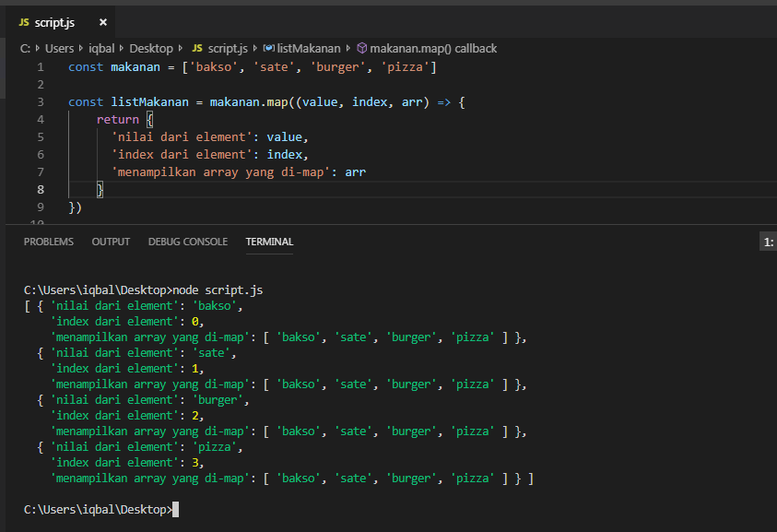Click the script.js breadcrumb item
Viewport: 777px width, 532px height.
[228, 48]
